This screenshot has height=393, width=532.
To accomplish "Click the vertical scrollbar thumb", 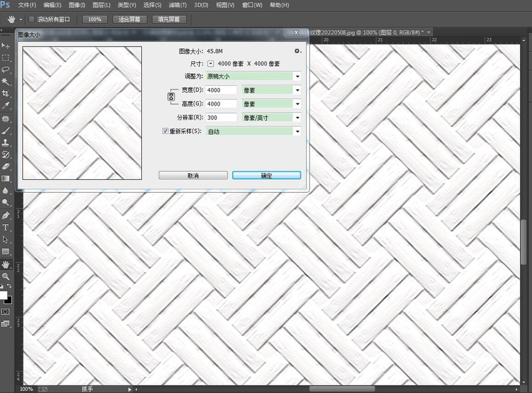I will point(524,242).
